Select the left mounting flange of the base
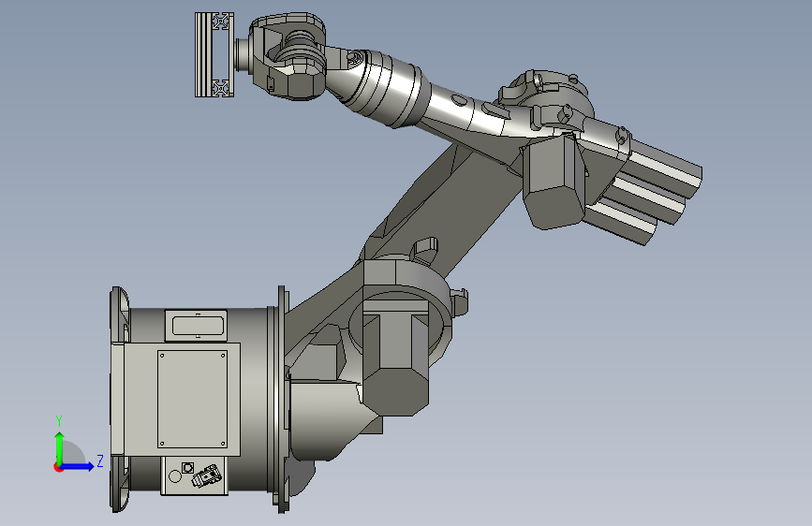Image resolution: width=812 pixels, height=526 pixels. point(119,399)
